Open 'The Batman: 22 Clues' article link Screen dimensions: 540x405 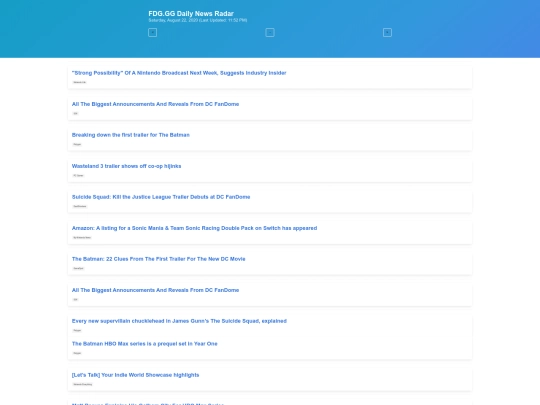click(158, 259)
